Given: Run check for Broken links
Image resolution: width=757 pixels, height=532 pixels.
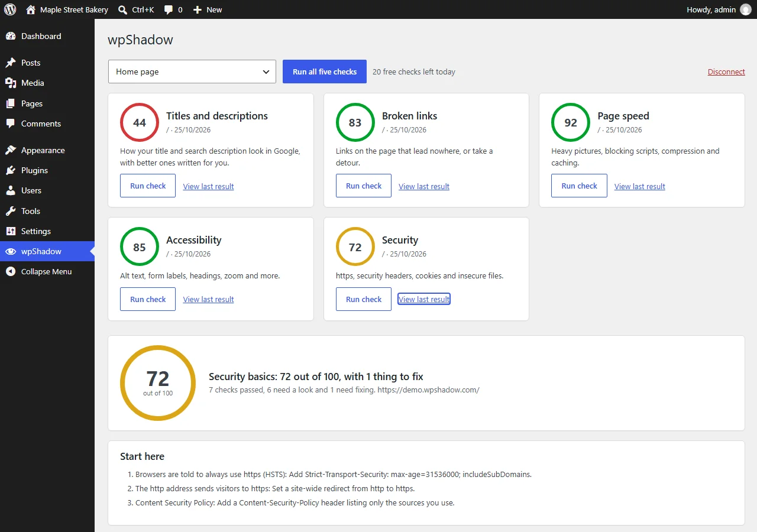Looking at the screenshot, I should click(x=364, y=186).
